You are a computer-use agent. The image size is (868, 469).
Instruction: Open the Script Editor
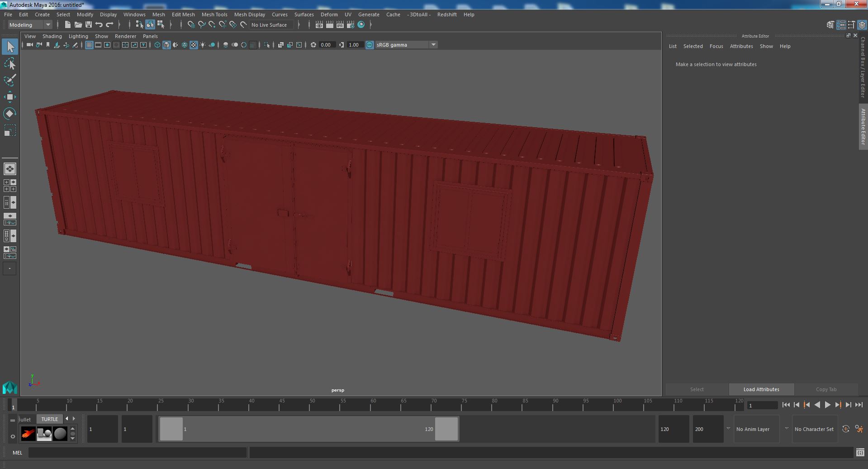tap(860, 452)
